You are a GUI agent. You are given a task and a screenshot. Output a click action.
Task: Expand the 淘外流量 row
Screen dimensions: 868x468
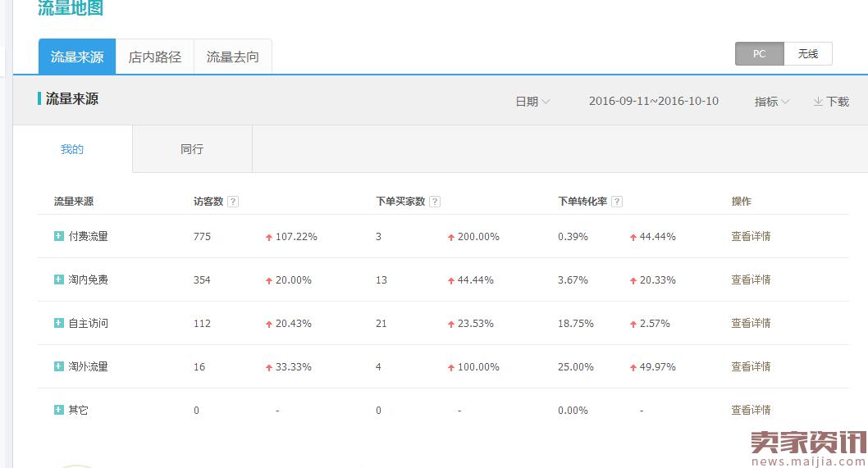(58, 366)
